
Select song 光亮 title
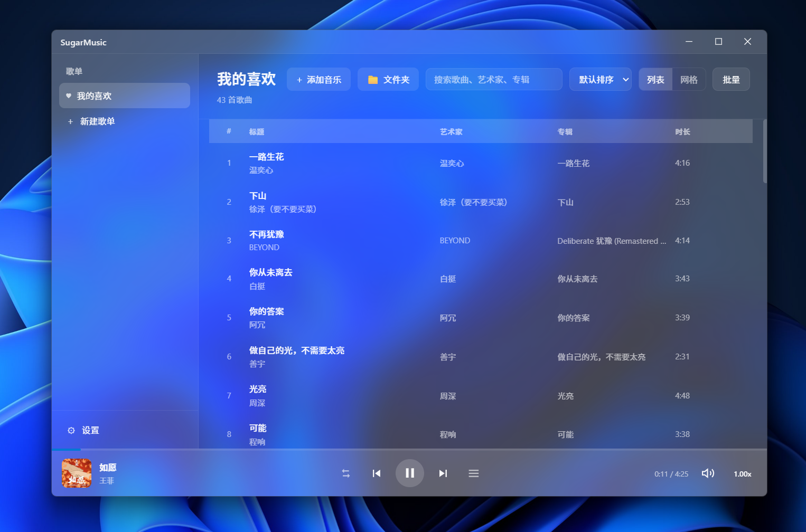(258, 389)
